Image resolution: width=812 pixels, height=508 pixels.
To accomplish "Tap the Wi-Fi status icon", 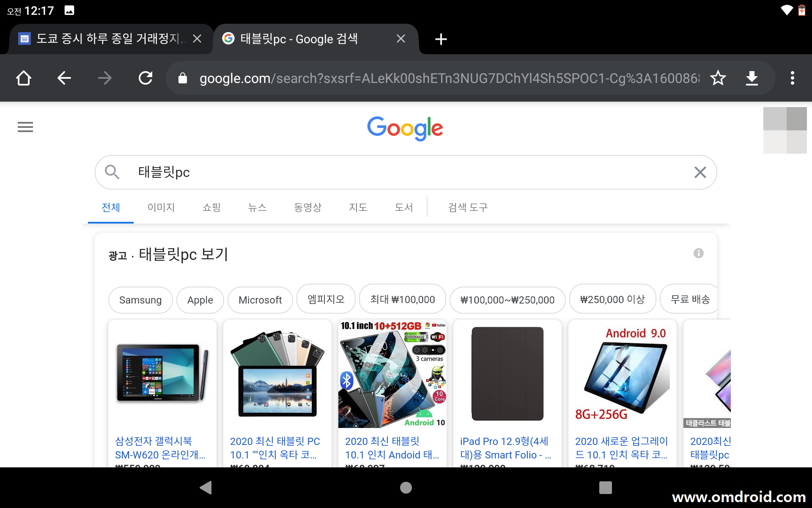I will click(787, 10).
